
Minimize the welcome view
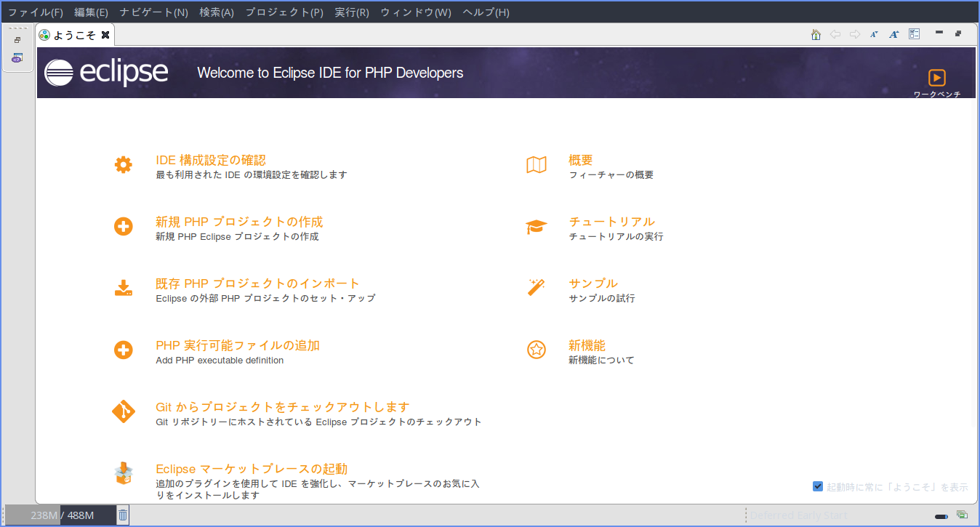tap(939, 33)
